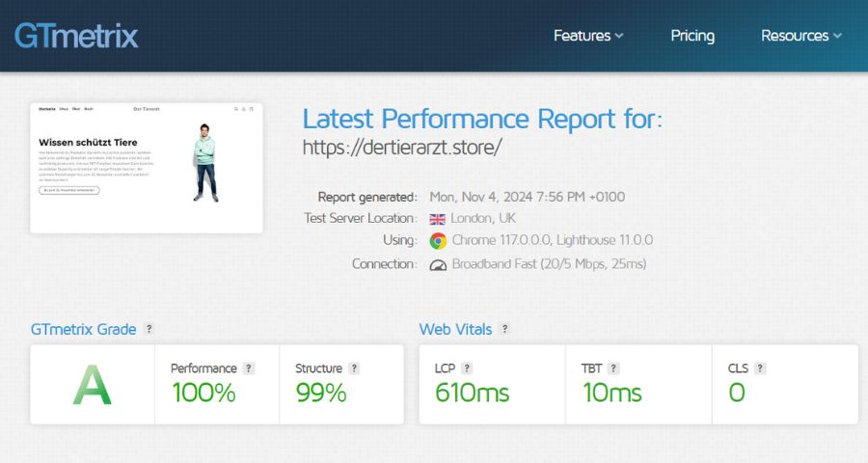
Task: Click the connection speed gauge icon
Action: pyautogui.click(x=438, y=264)
